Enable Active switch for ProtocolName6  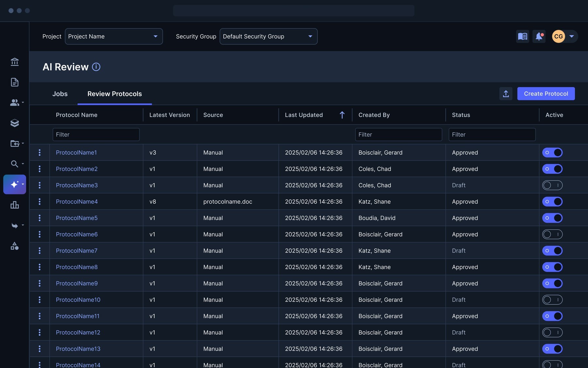552,234
